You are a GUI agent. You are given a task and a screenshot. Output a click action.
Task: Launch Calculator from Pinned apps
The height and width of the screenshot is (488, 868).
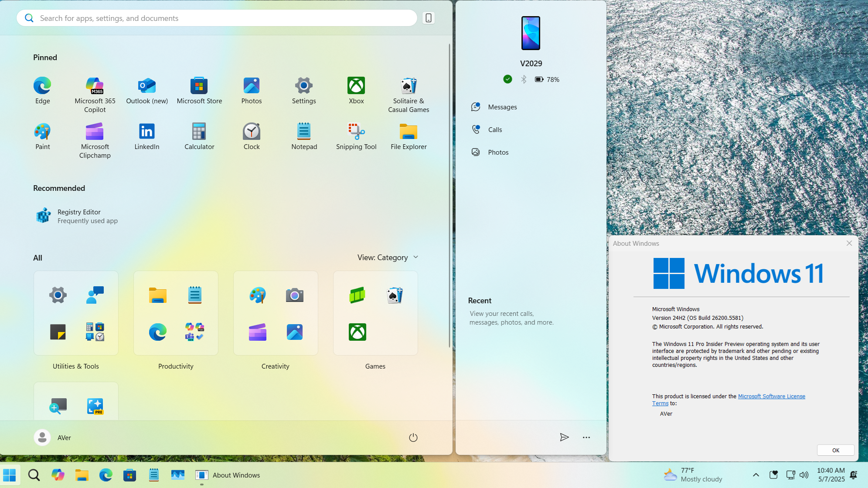pos(199,136)
